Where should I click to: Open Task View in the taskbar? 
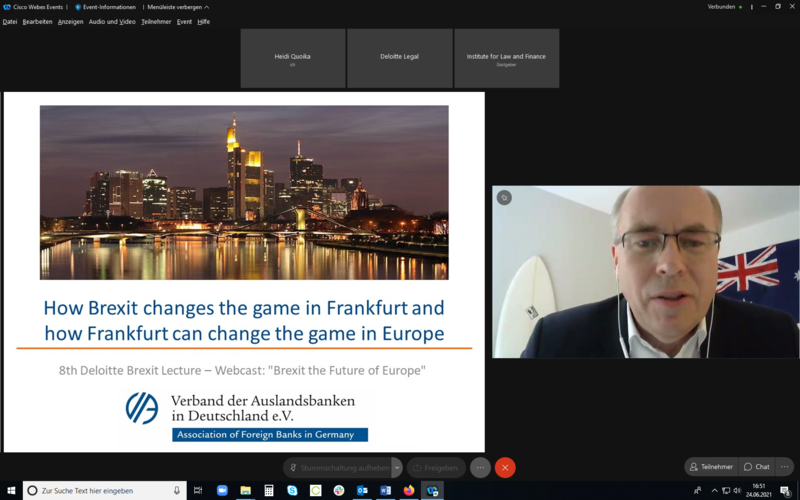point(198,491)
